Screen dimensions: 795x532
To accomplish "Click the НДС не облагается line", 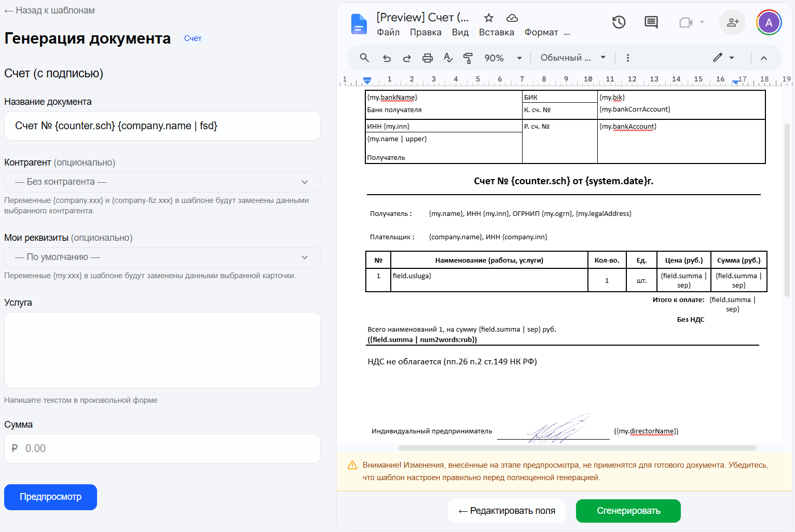I will (x=453, y=362).
